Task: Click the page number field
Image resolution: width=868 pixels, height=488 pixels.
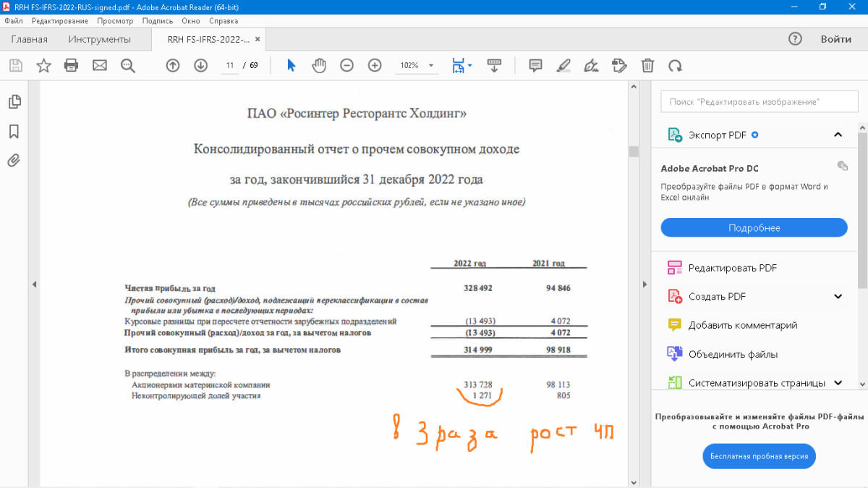Action: point(229,66)
